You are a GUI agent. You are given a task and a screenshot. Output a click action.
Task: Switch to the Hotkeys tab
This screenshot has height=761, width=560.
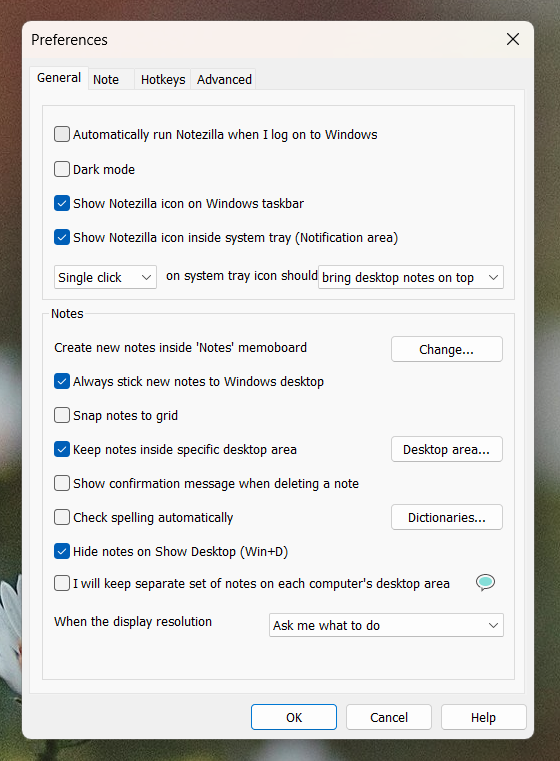pos(163,80)
